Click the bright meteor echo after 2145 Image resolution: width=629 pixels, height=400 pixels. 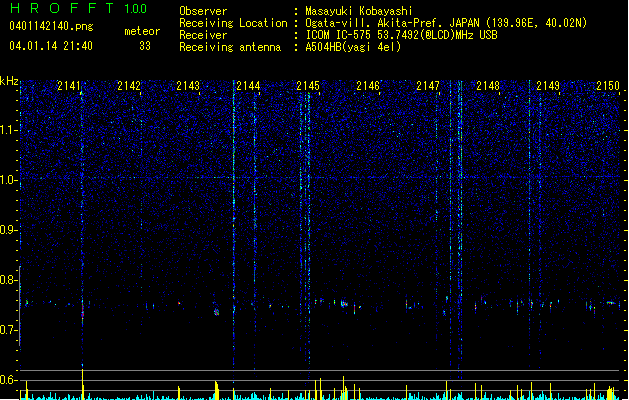point(344,304)
